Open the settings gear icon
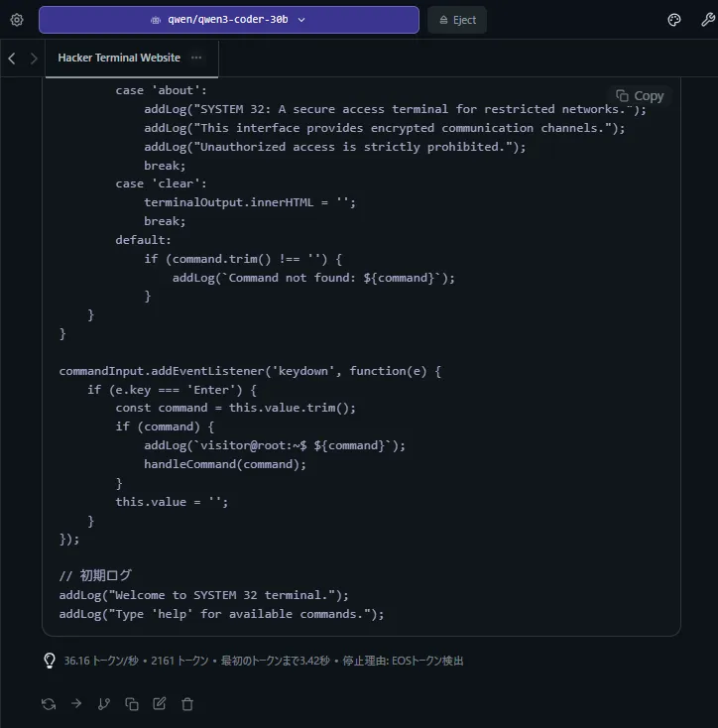The width and height of the screenshot is (718, 728). pos(16,20)
